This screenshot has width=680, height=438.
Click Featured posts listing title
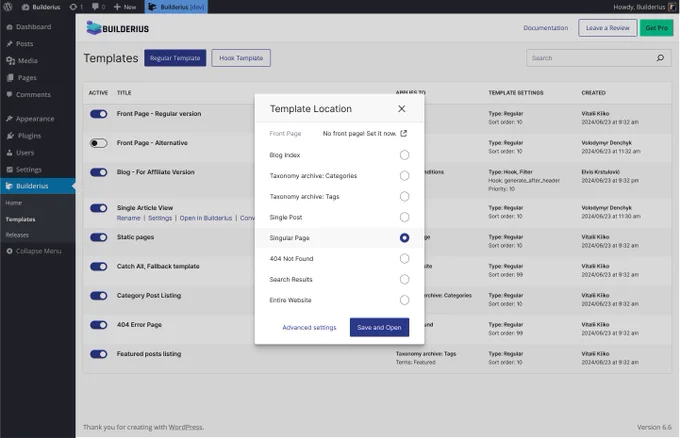coord(149,354)
